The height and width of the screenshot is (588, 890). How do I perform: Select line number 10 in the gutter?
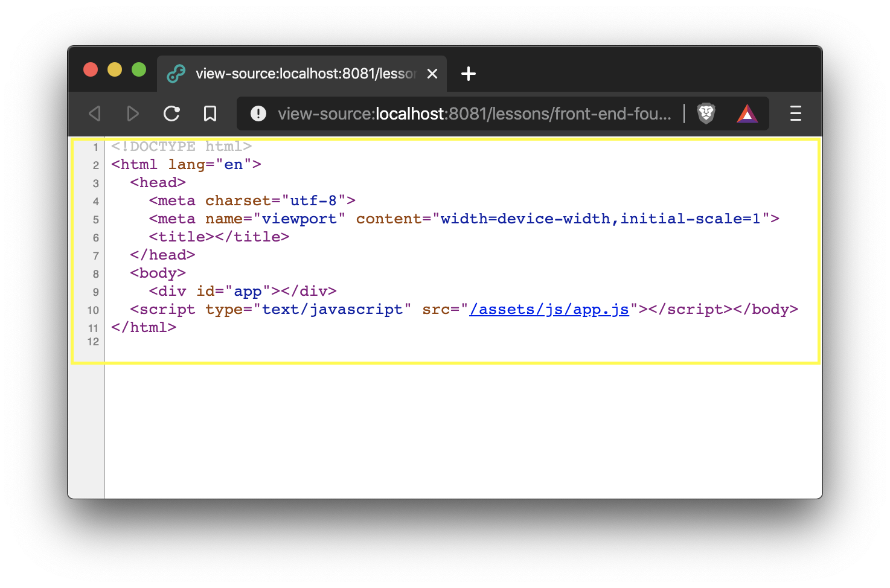click(92, 310)
